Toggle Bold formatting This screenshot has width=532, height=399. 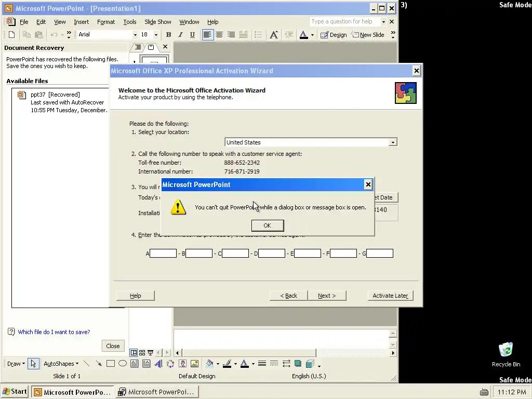point(168,35)
